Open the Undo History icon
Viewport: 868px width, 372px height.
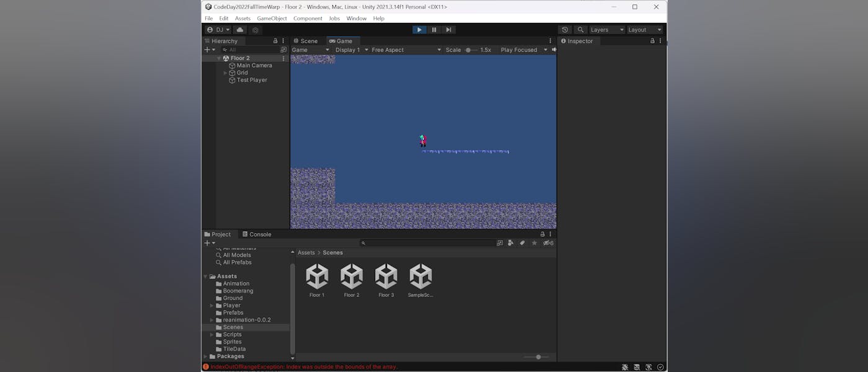565,30
